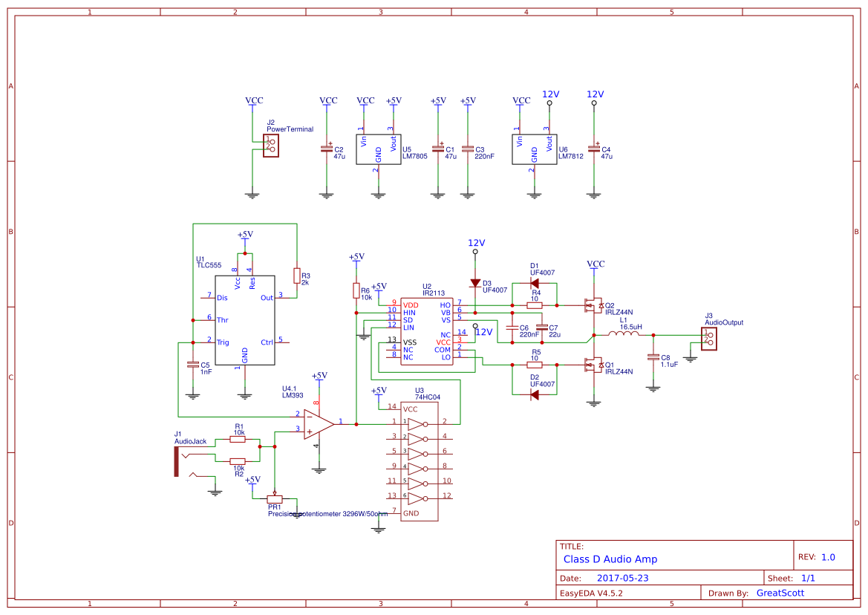Viewport: 868px width, 615px height.
Task: Select the Class D Audio Amp title
Action: pos(610,559)
